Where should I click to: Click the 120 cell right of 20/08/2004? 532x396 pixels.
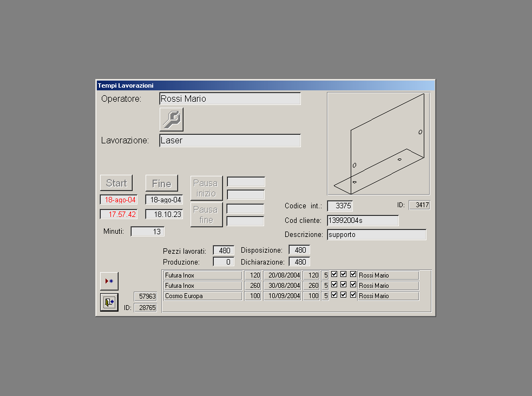click(x=312, y=275)
